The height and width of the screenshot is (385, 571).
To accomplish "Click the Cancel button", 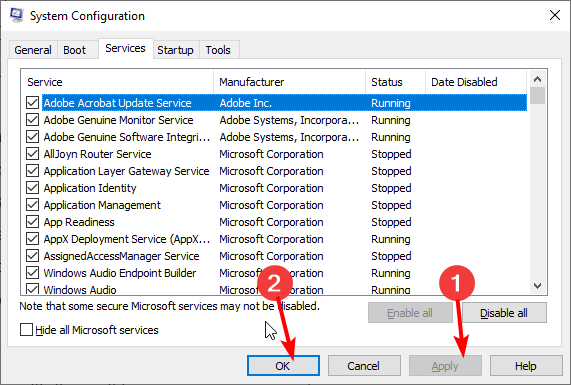I will [x=364, y=366].
